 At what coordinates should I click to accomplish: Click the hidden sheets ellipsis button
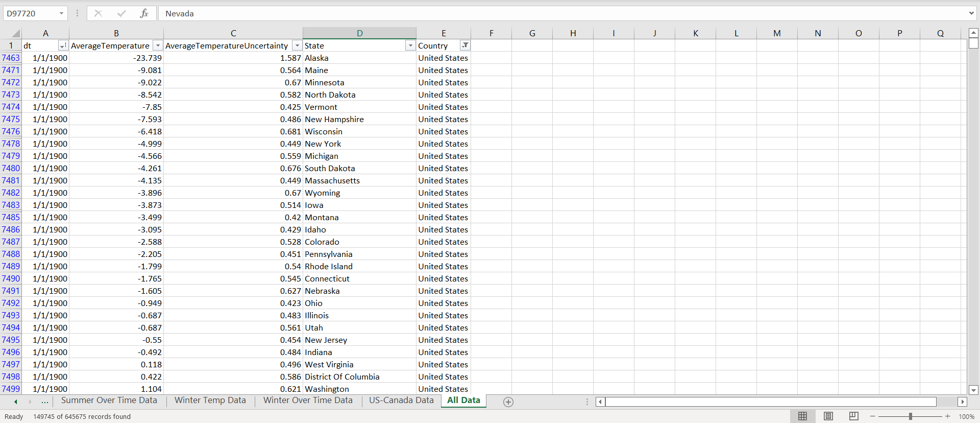click(45, 402)
